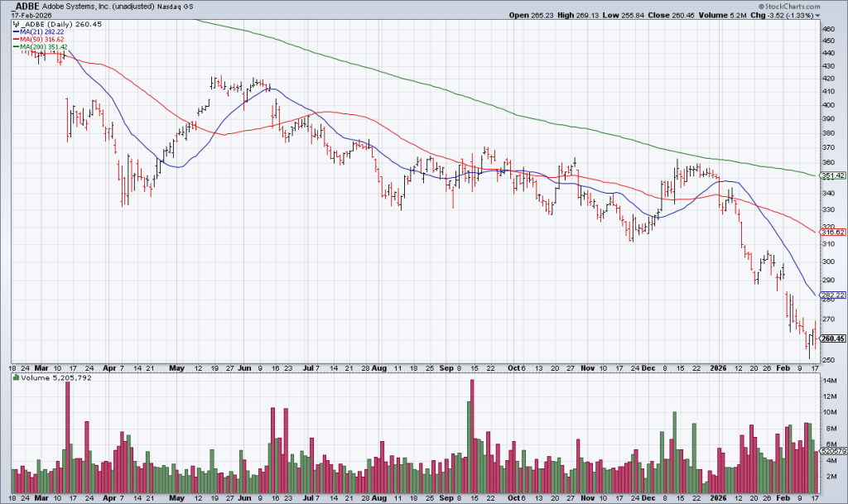Viewport: 848px width, 504px height.
Task: Click the 17-Feb-2026 date label
Action: click(x=31, y=15)
